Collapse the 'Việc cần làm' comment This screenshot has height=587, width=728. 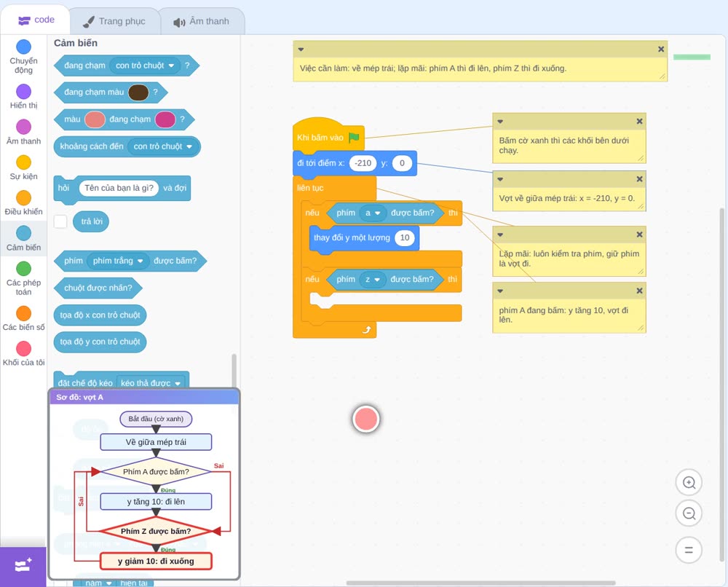(x=301, y=50)
